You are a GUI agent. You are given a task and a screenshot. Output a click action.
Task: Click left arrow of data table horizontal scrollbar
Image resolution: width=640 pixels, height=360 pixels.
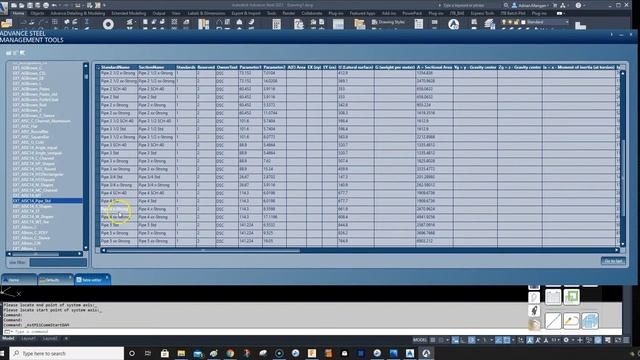pyautogui.click(x=103, y=250)
